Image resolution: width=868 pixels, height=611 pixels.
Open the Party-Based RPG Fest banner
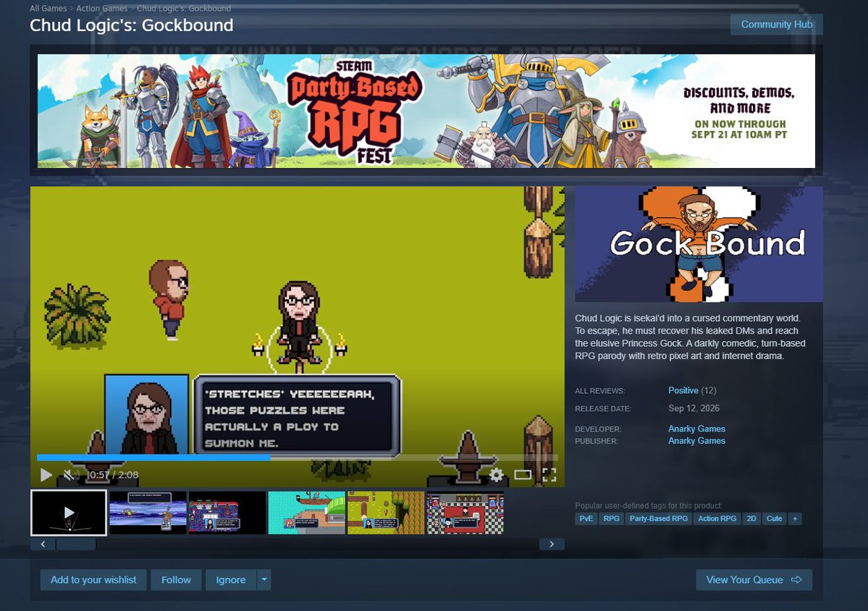426,111
